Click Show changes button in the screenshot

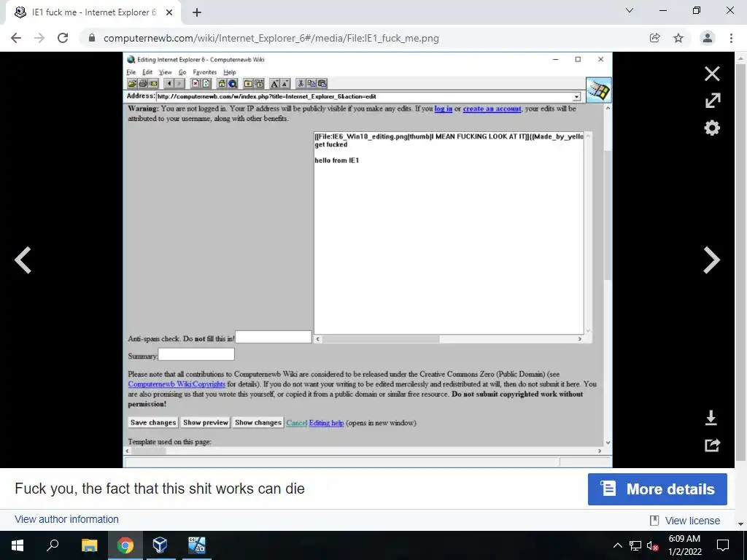click(x=258, y=422)
